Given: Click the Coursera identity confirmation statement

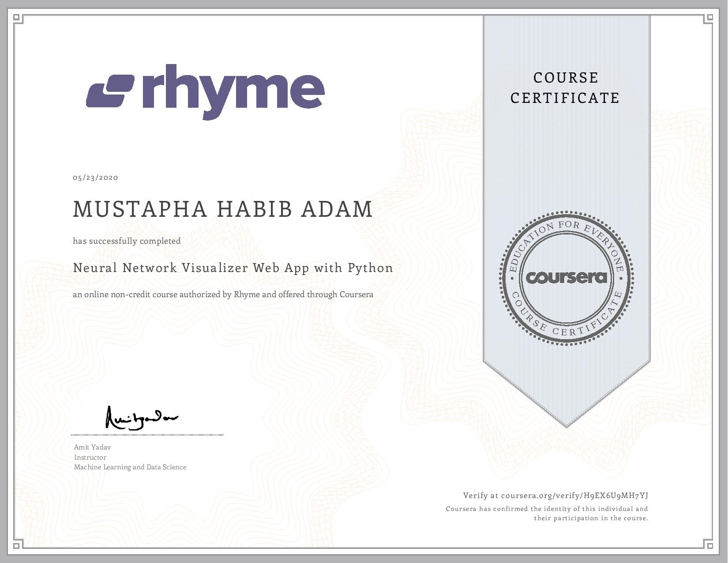Looking at the screenshot, I should 547,514.
